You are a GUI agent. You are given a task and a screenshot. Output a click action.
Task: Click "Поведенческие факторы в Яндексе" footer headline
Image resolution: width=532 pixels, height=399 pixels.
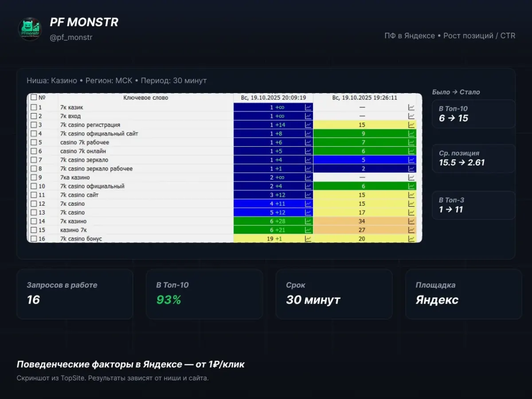pos(99,364)
